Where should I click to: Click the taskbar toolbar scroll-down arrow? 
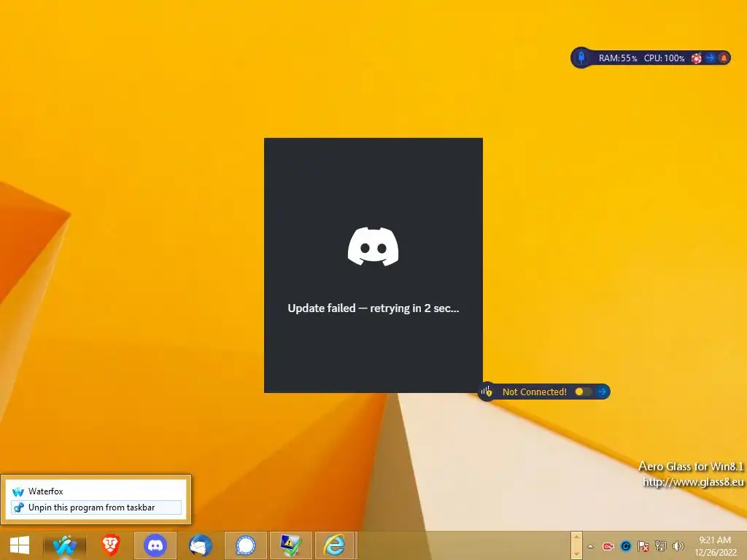(576, 553)
